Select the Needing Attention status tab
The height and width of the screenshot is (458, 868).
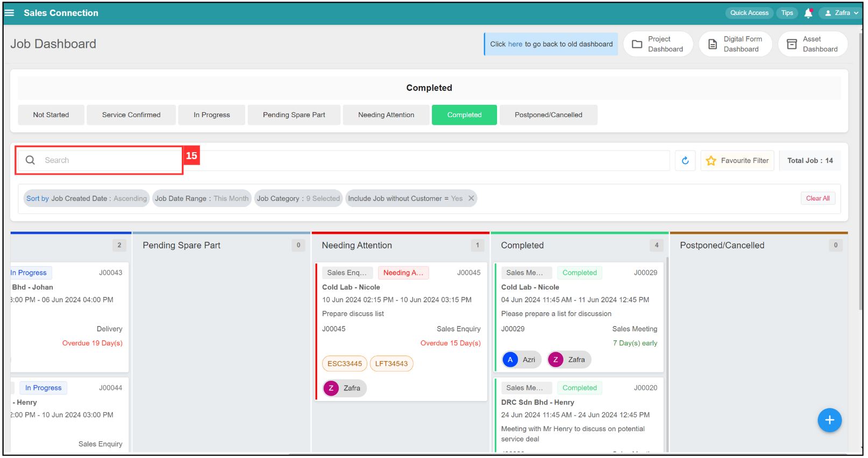coord(386,115)
